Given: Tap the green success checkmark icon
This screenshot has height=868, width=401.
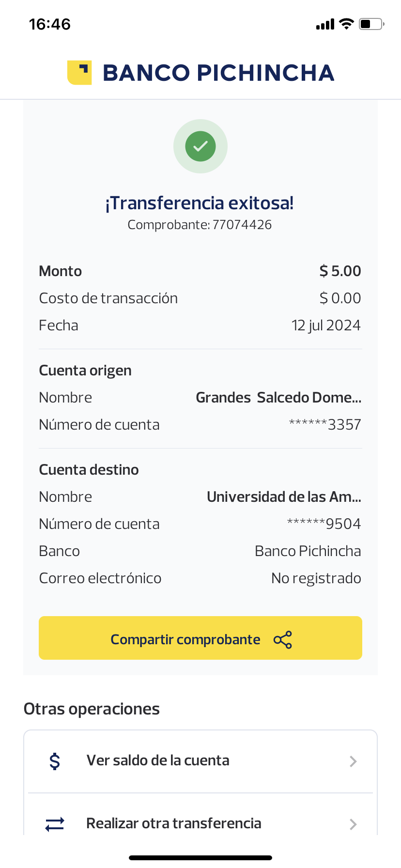Looking at the screenshot, I should 200,146.
